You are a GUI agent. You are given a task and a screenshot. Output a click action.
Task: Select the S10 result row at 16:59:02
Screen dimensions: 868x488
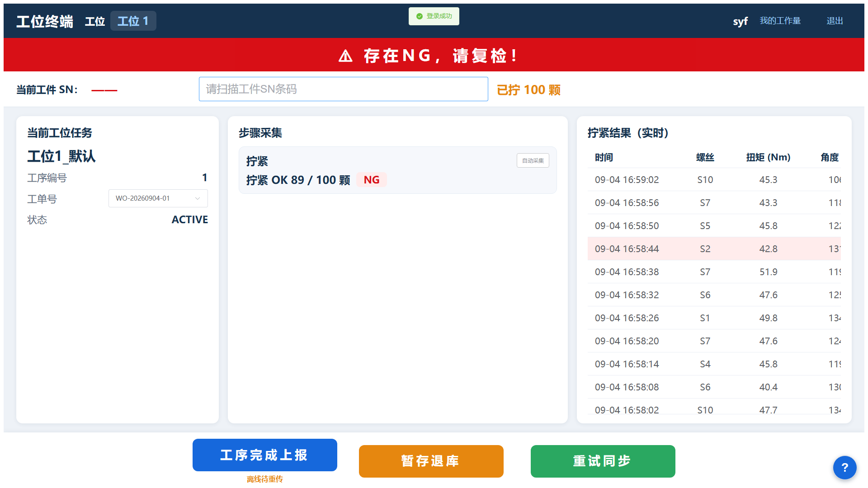coord(714,179)
